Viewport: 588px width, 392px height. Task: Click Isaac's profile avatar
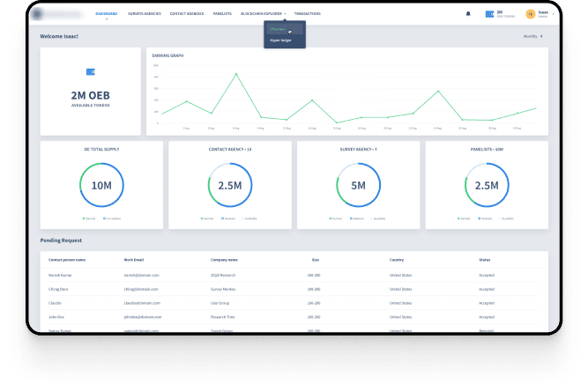coord(530,14)
